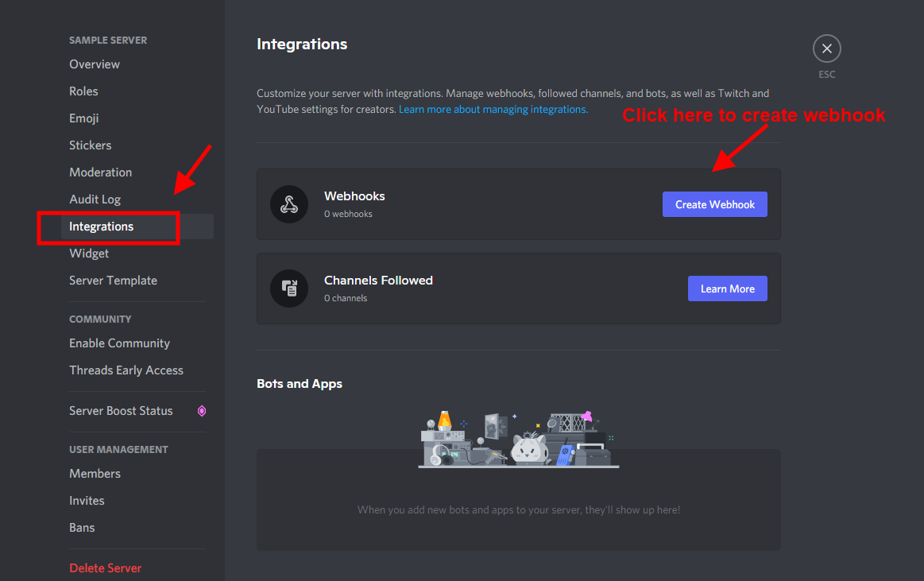Click the ESC label under close button
This screenshot has width=924, height=581.
(827, 74)
